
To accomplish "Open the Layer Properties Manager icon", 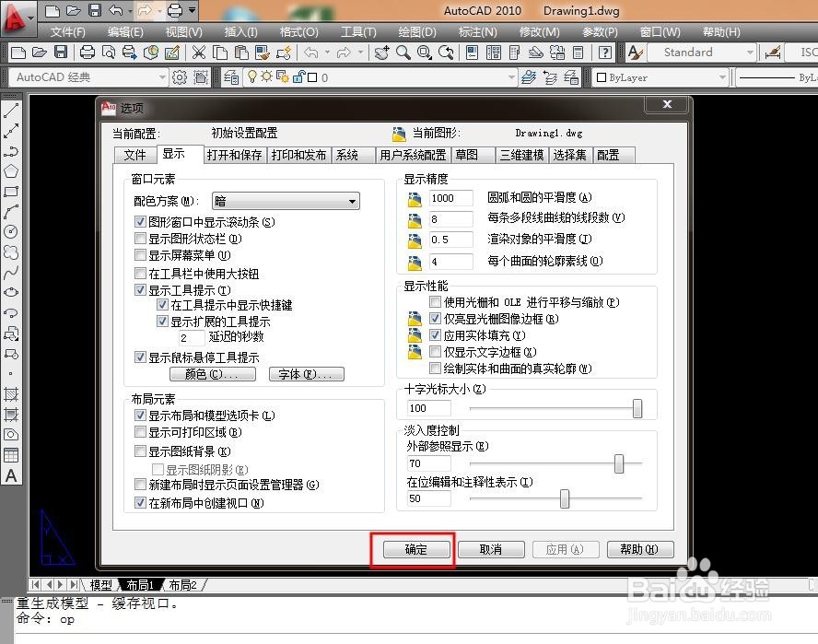I will click(x=231, y=77).
